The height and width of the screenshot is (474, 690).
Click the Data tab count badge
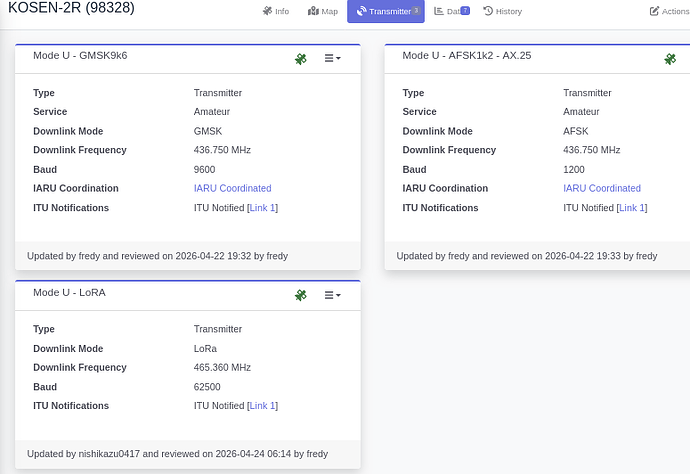[465, 11]
